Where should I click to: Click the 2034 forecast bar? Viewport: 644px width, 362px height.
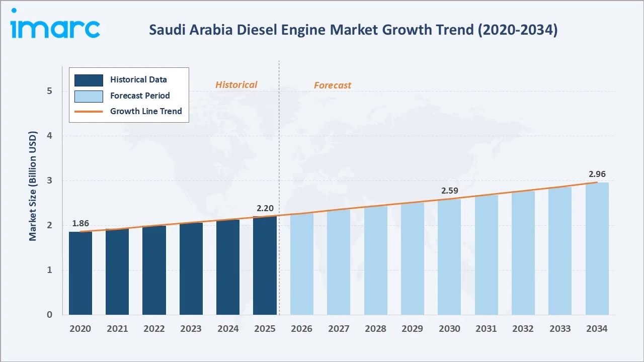click(x=597, y=248)
